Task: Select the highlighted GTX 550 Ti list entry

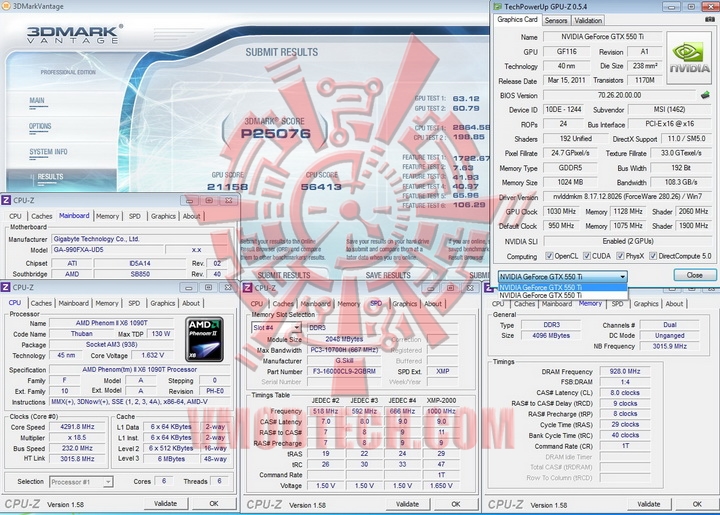Action: point(562,288)
